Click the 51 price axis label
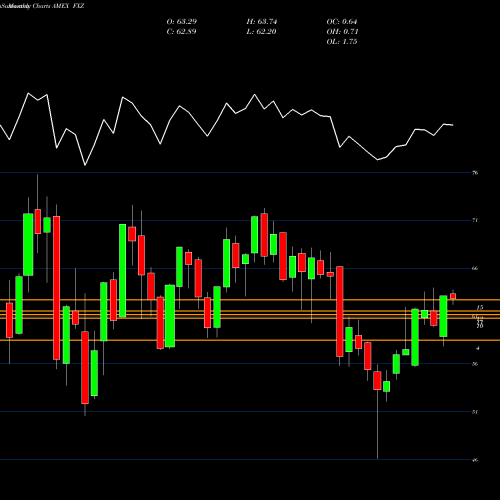 [x=475, y=412]
